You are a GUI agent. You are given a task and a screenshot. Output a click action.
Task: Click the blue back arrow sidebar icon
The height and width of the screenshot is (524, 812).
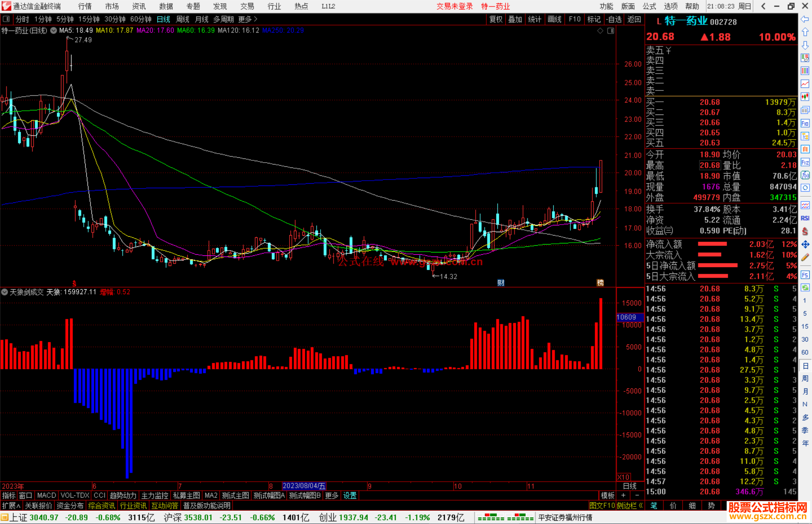click(x=805, y=19)
